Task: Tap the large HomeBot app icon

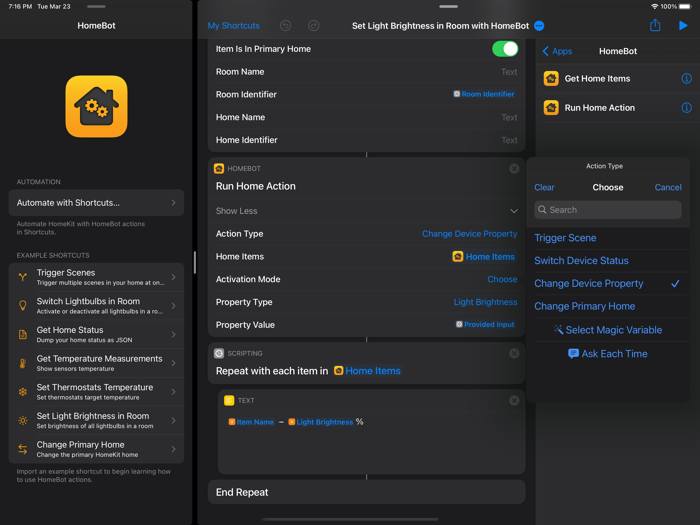Action: (96, 106)
